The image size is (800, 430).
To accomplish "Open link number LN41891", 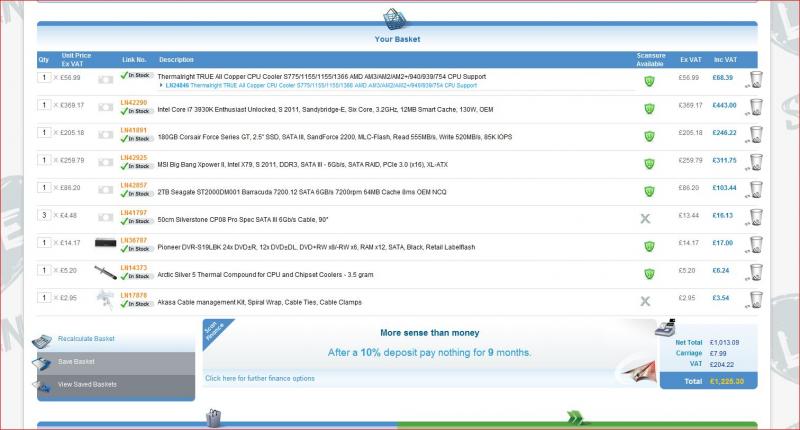I will coord(134,130).
